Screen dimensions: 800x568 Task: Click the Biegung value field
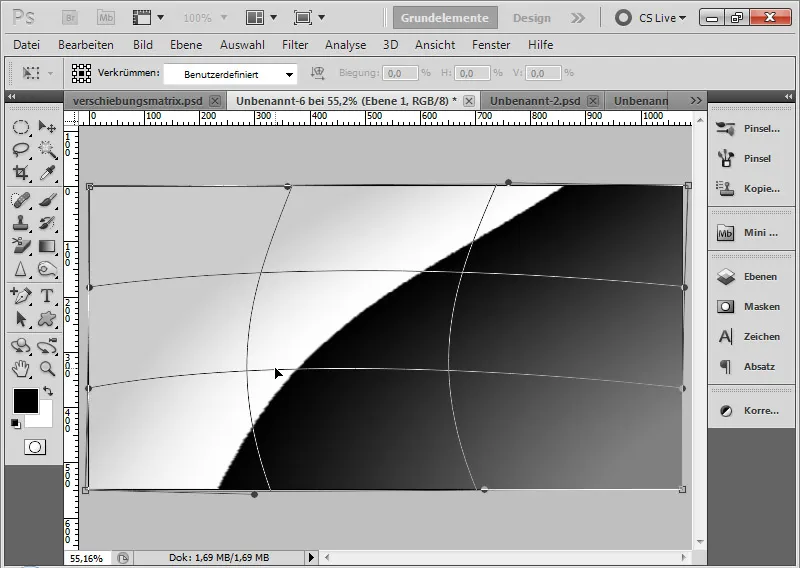point(401,73)
